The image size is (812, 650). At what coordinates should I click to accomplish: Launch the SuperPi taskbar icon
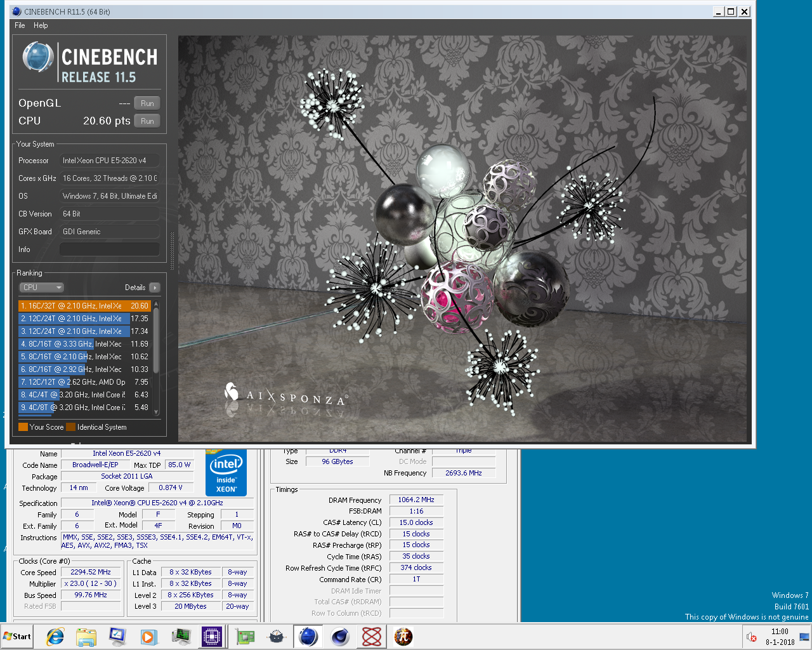click(x=403, y=636)
